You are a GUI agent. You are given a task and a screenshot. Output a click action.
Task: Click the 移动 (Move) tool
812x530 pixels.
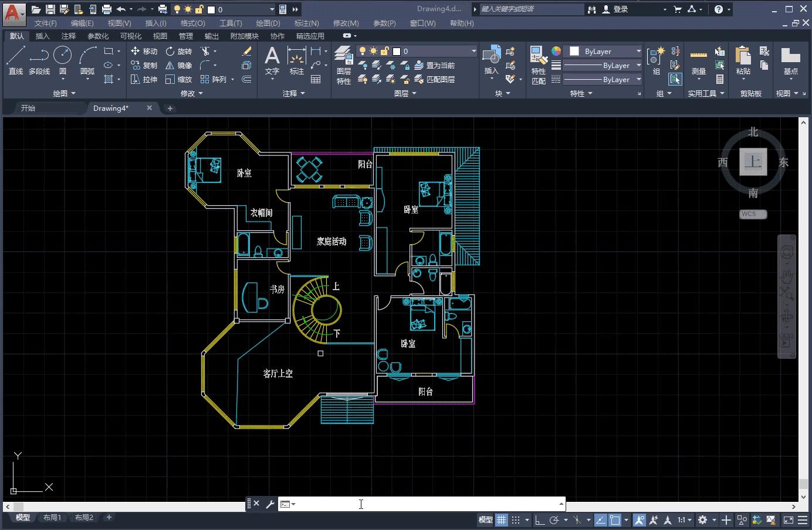[144, 51]
